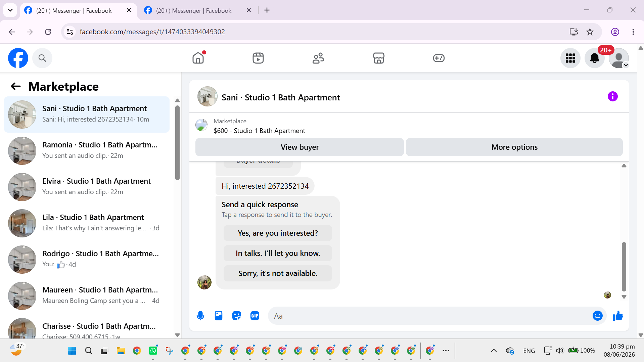Viewport: 644px width, 362px height.
Task: Go to Facebook Home feed icon
Action: [198, 58]
